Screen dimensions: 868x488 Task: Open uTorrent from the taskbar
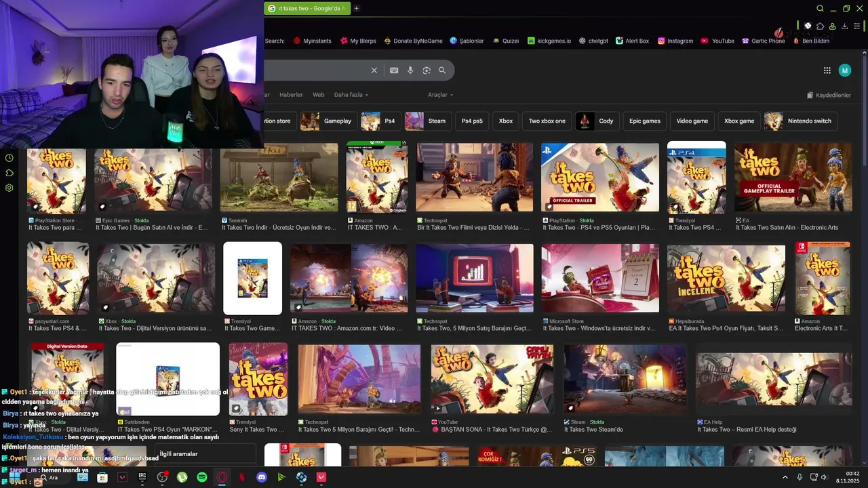point(182,477)
